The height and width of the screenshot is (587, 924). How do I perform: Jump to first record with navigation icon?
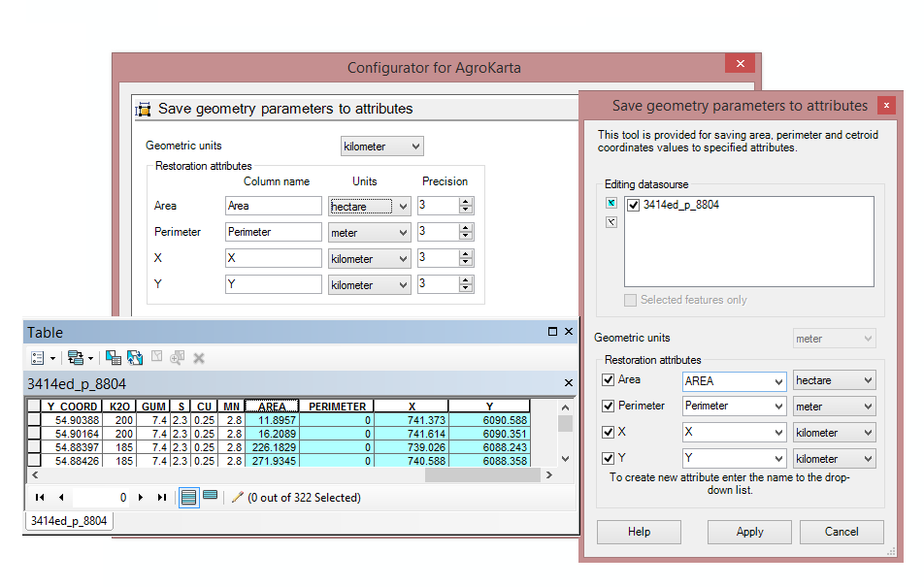coord(40,497)
